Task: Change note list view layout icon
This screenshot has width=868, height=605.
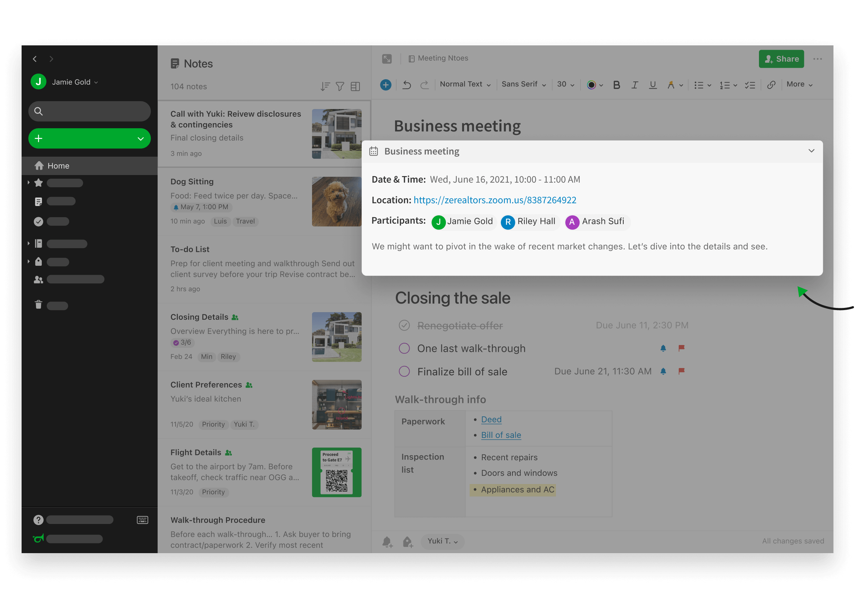Action: coord(355,86)
